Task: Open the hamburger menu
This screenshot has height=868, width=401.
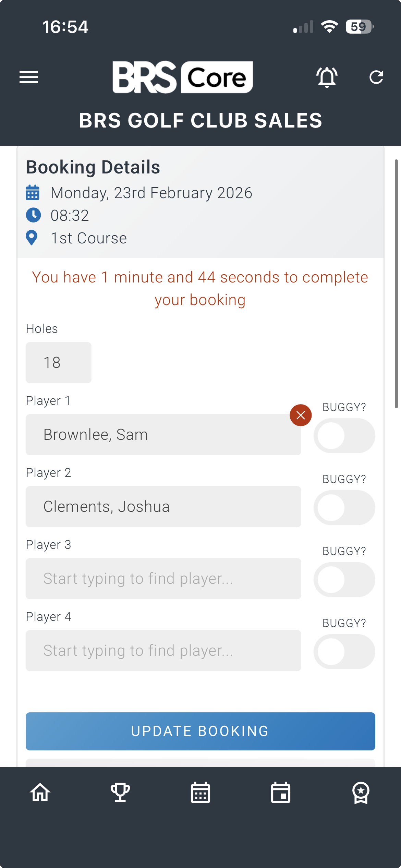Action: pos(29,77)
